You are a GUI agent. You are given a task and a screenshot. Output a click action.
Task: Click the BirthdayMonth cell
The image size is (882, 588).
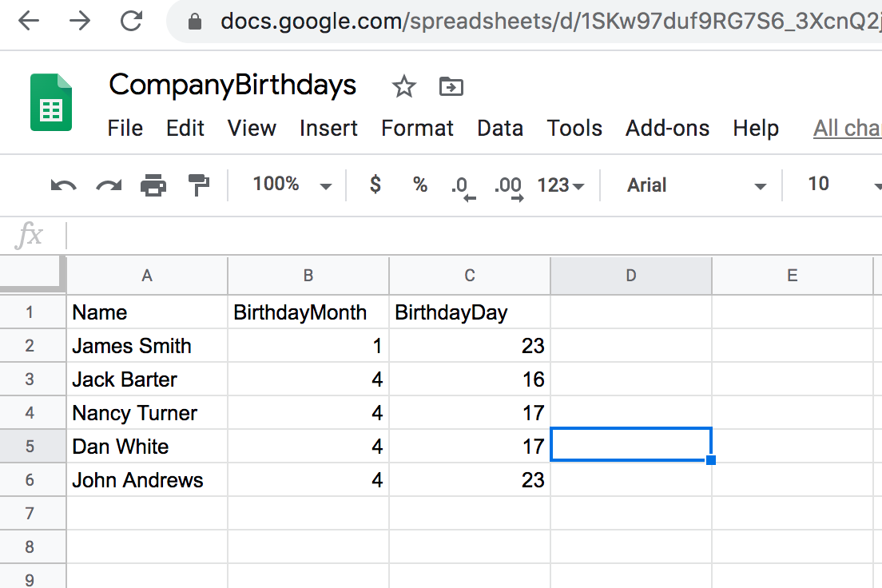308,312
